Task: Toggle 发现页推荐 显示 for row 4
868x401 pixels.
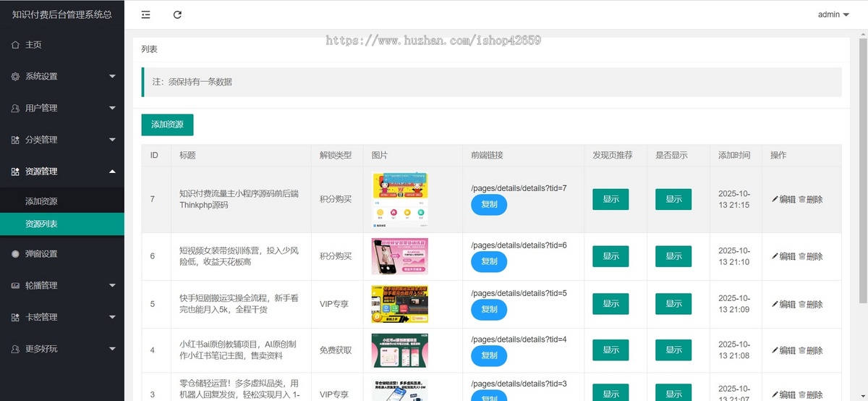Action: (610, 350)
